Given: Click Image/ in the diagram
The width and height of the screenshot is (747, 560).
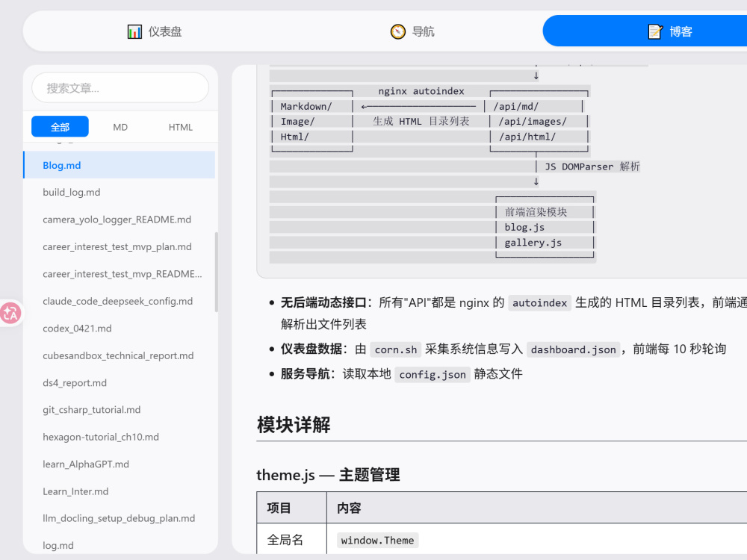Looking at the screenshot, I should (297, 122).
